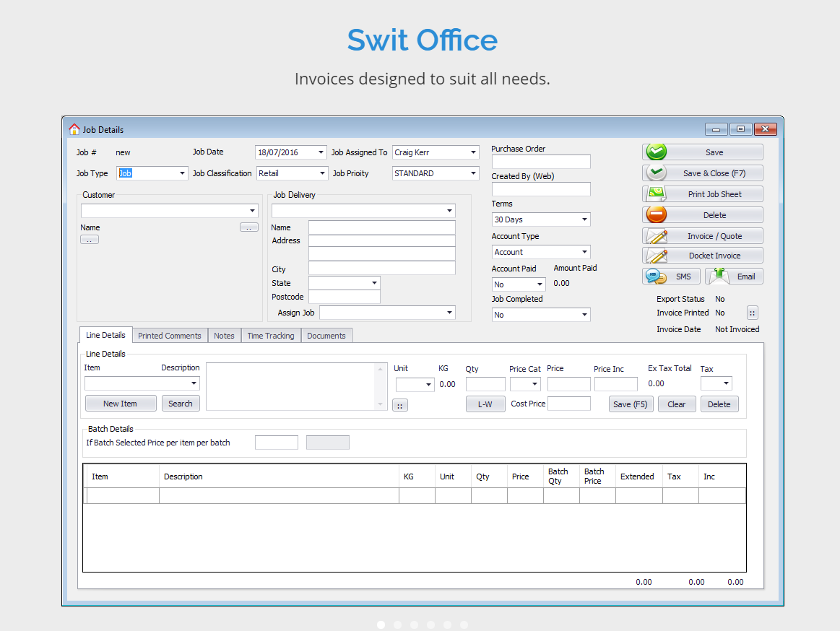
Task: Click the first carousel dot indicator
Action: pyautogui.click(x=381, y=625)
